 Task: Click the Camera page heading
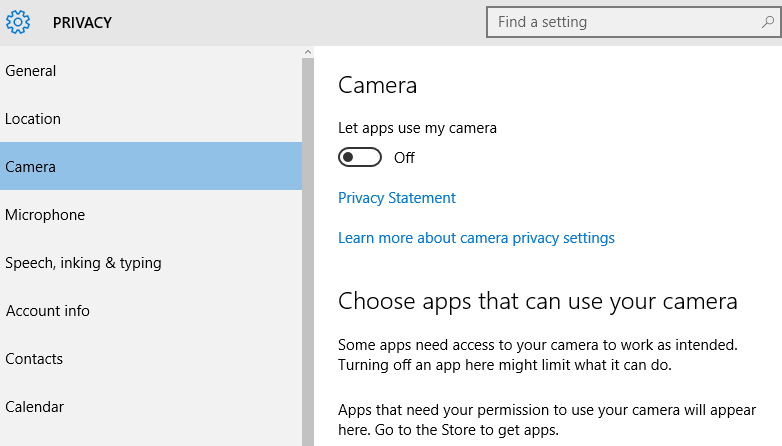(x=377, y=85)
